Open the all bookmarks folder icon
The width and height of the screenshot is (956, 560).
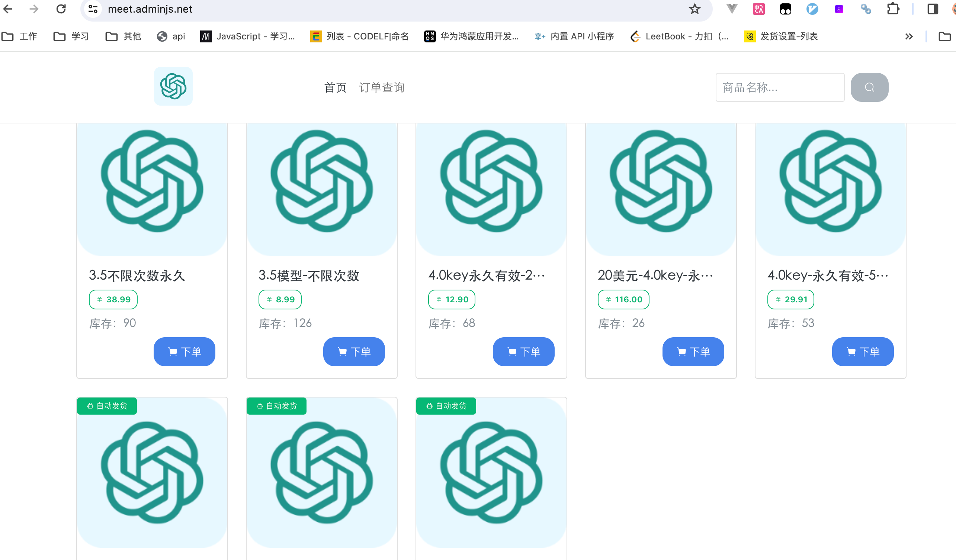(944, 36)
